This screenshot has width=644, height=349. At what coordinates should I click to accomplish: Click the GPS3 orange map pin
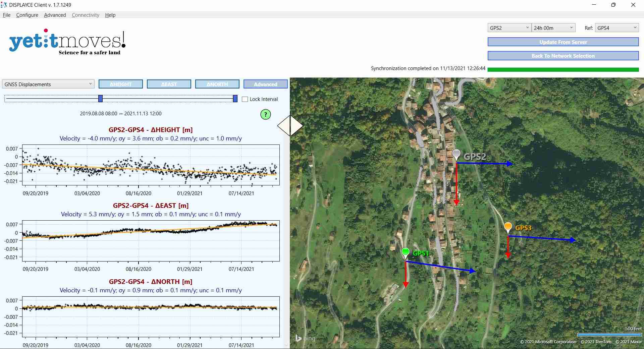[508, 228]
